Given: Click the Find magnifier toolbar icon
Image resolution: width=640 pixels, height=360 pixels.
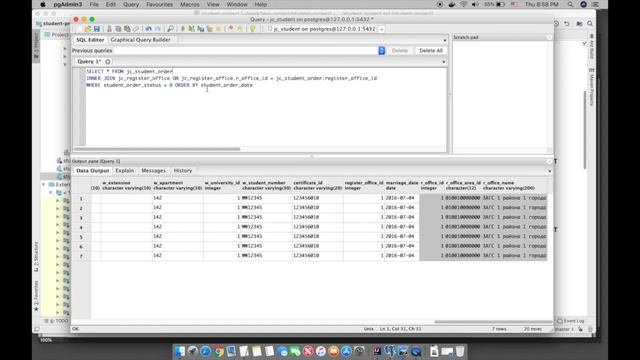Looking at the screenshot, I should pos(170,29).
